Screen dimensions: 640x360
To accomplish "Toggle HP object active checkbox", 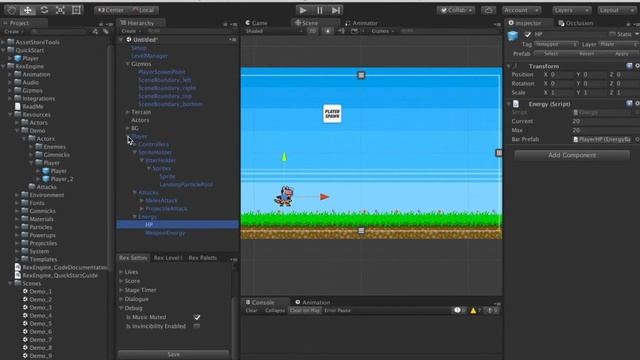I will tap(527, 34).
